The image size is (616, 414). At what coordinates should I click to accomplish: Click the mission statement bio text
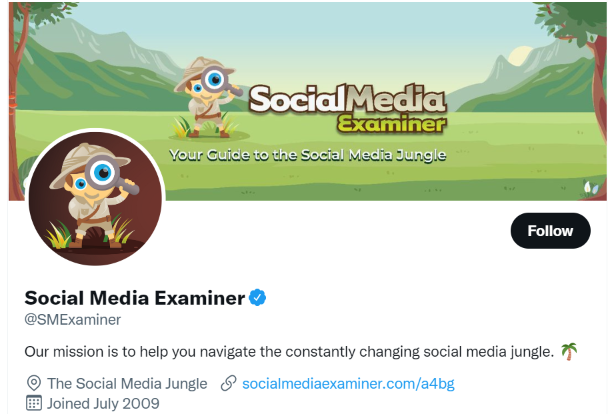[290, 351]
